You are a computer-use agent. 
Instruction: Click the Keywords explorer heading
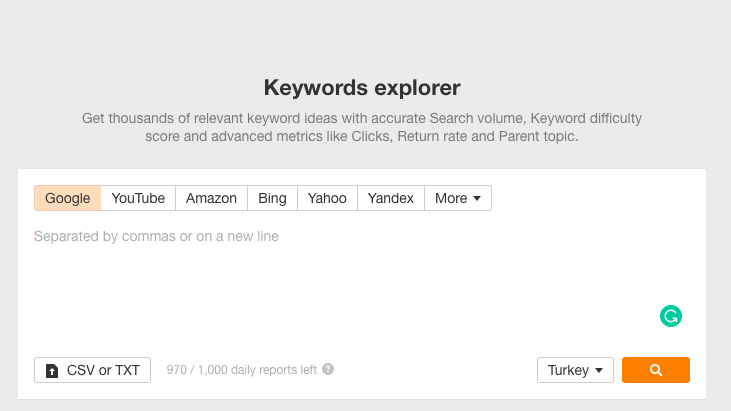click(x=362, y=88)
